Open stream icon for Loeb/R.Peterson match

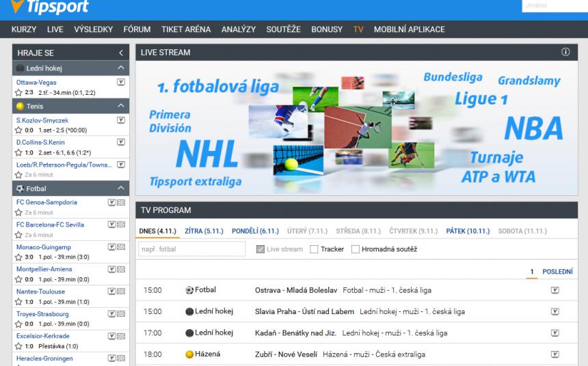[x=121, y=165]
